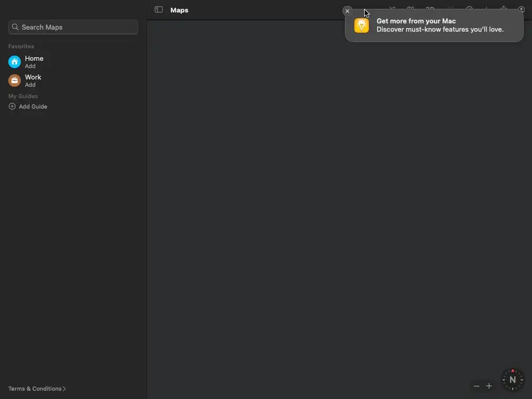This screenshot has height=399, width=532.
Task: Click into the Search Maps field
Action: [x=73, y=27]
